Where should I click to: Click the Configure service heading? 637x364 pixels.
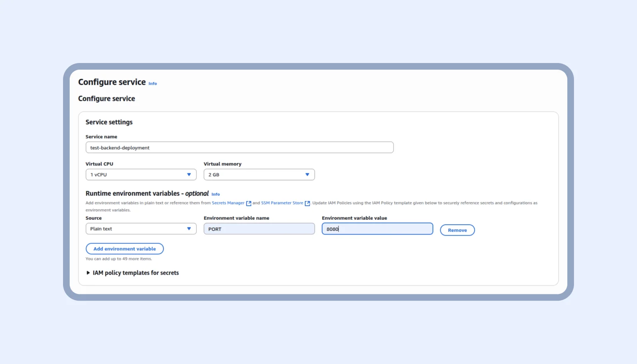pos(106,98)
